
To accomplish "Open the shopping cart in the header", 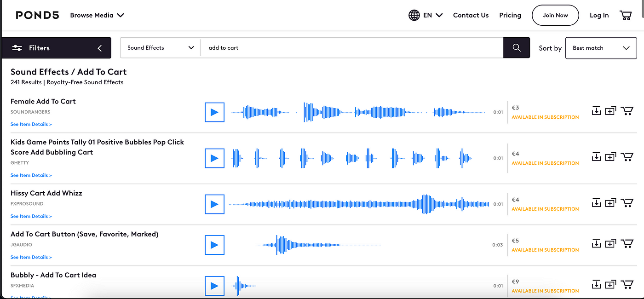I will coord(626,15).
